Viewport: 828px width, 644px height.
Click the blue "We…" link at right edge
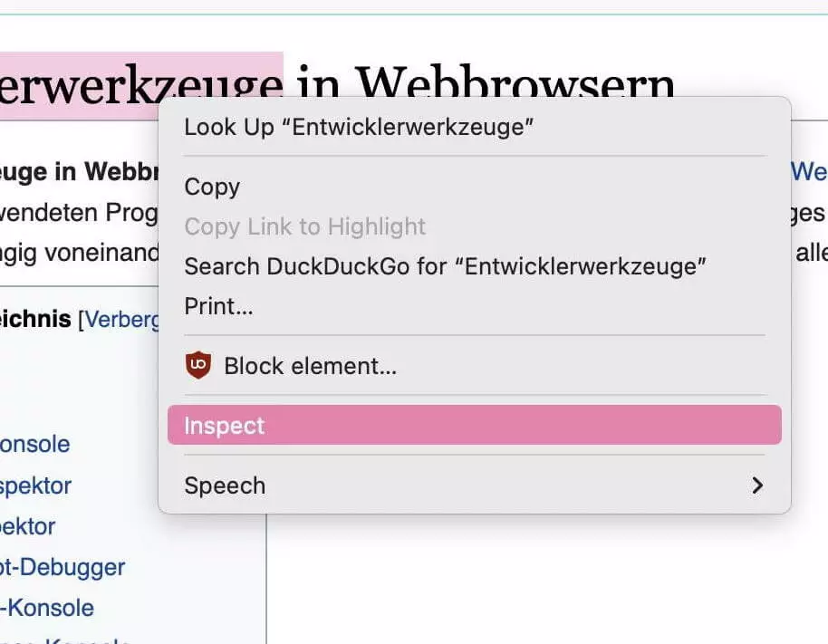[808, 171]
